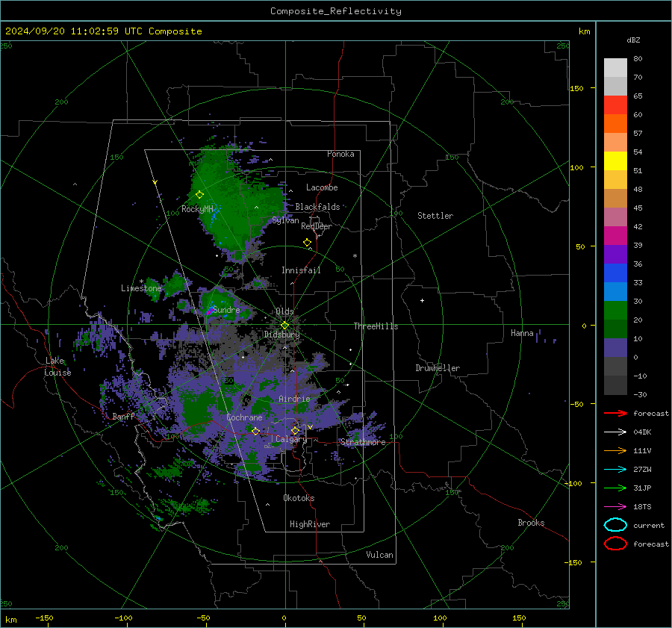The height and width of the screenshot is (628, 672).
Task: Click the green 31JP arrow legend icon
Action: (x=615, y=488)
